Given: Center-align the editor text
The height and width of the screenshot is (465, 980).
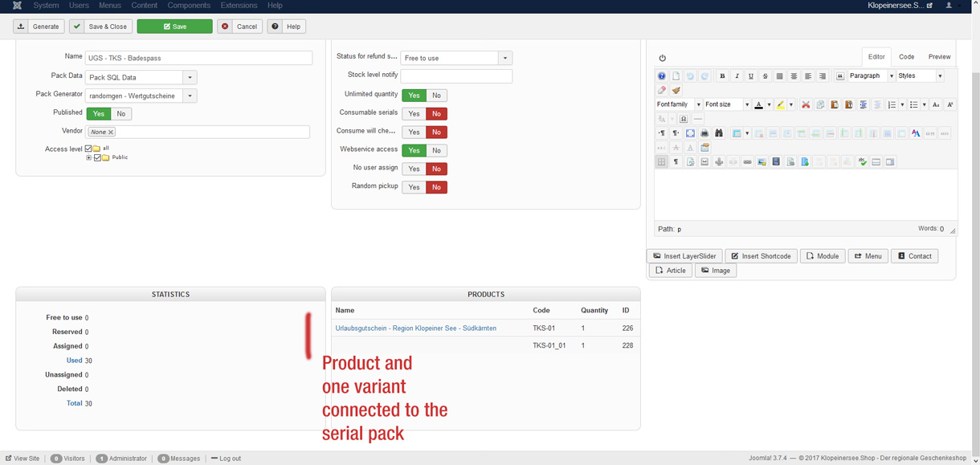Looking at the screenshot, I should [794, 76].
